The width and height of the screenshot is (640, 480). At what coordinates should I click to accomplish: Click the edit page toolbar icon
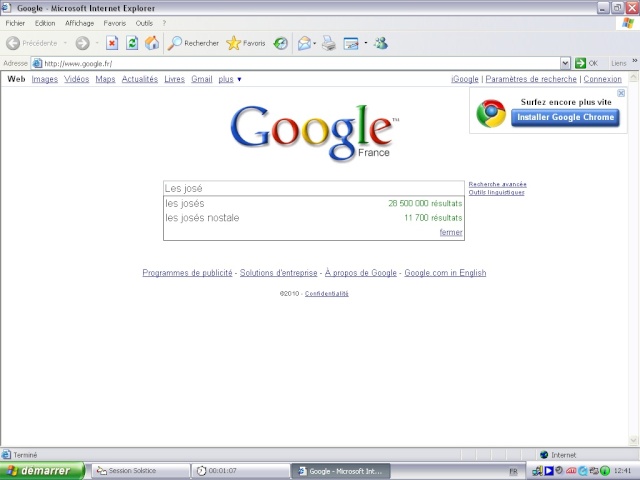pos(351,43)
